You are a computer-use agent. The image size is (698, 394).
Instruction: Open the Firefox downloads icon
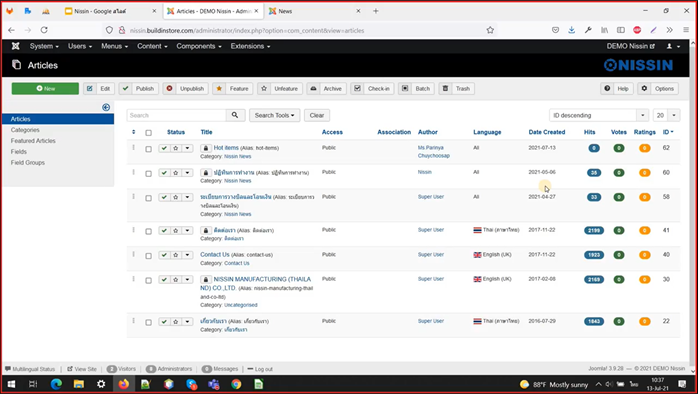coord(572,30)
